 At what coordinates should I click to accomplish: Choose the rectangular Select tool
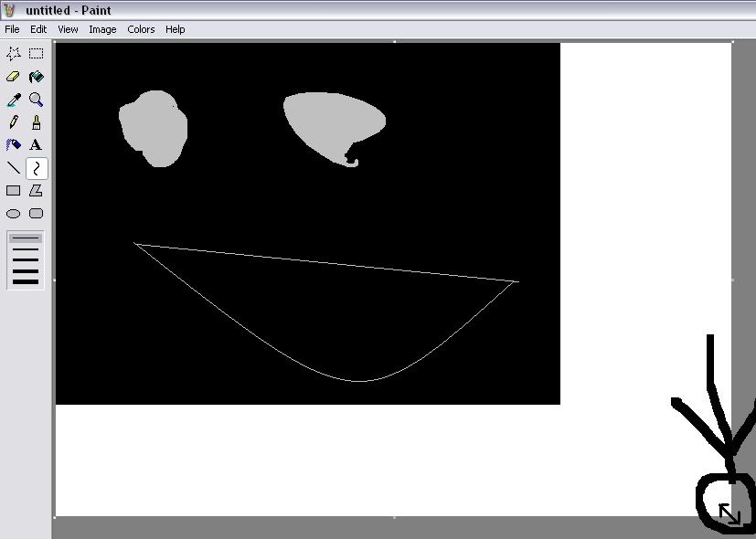tap(37, 54)
